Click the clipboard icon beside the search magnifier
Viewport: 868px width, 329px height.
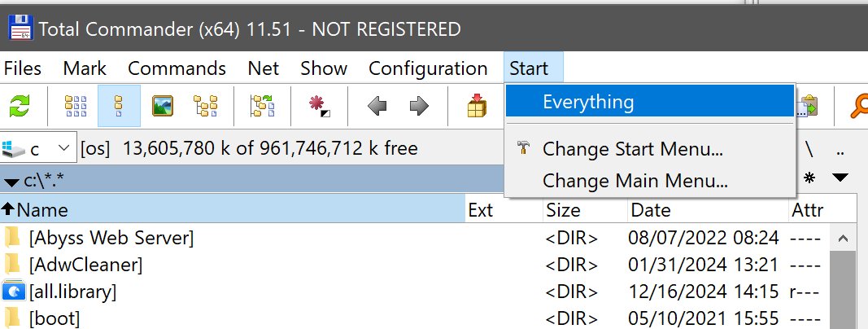[809, 106]
